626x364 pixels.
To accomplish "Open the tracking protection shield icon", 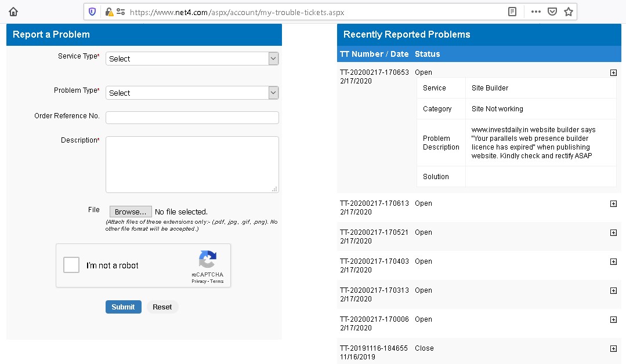I will 92,12.
